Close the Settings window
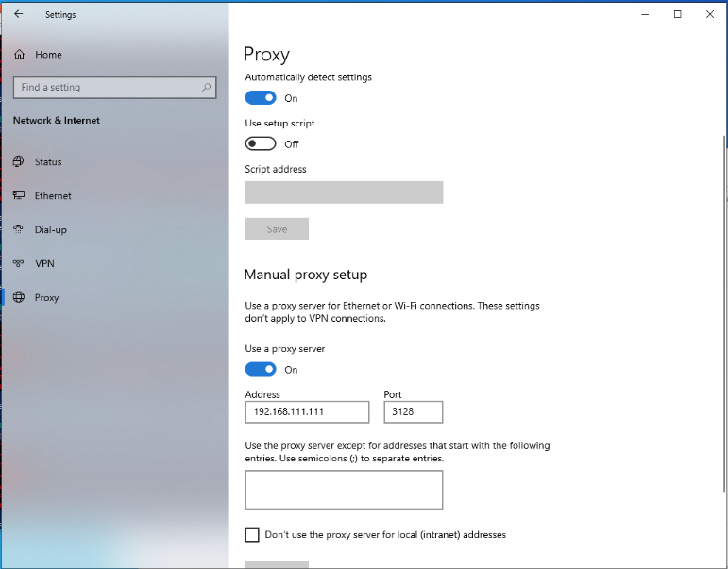728x569 pixels. [710, 14]
